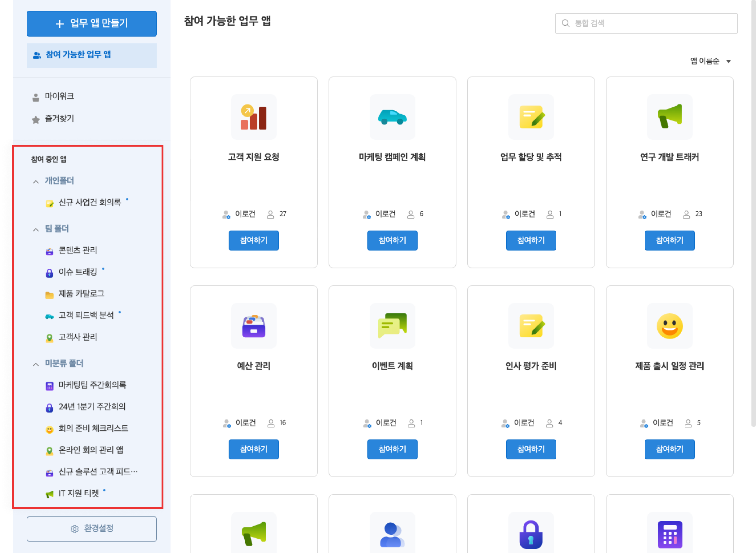Click the 업무 할당 및 추적 note icon

point(531,117)
